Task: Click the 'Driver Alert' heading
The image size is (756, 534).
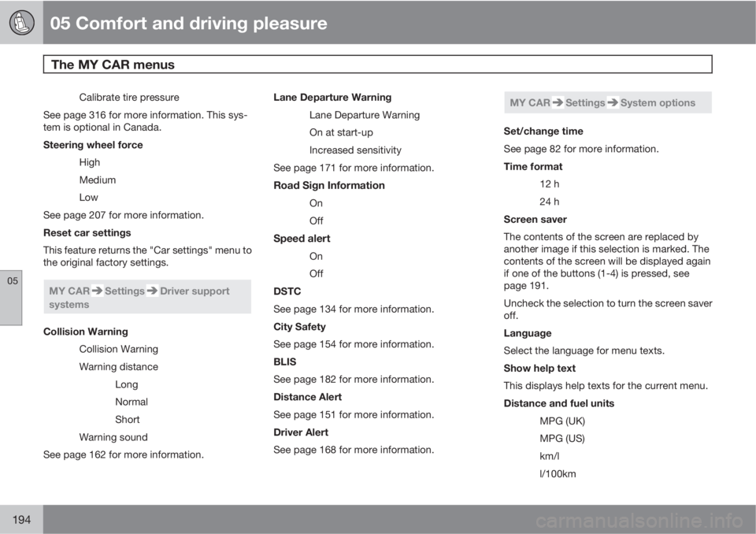Action: click(301, 432)
